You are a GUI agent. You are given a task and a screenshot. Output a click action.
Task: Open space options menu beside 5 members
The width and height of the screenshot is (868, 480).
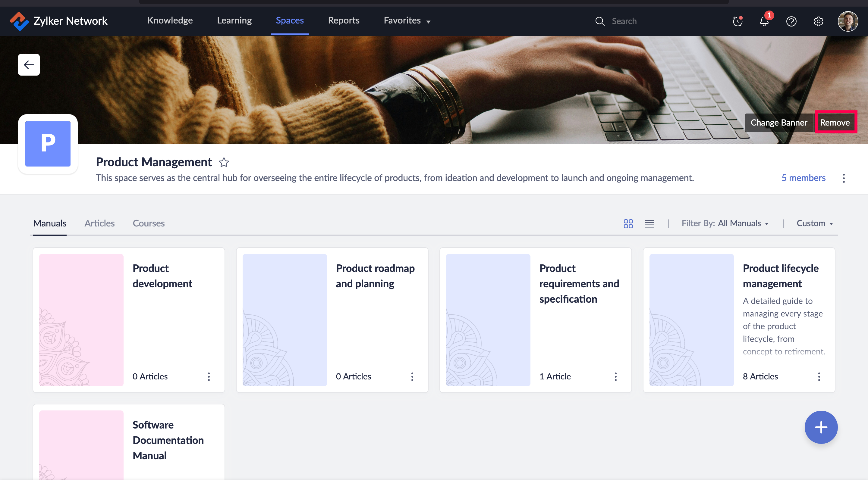tap(844, 178)
